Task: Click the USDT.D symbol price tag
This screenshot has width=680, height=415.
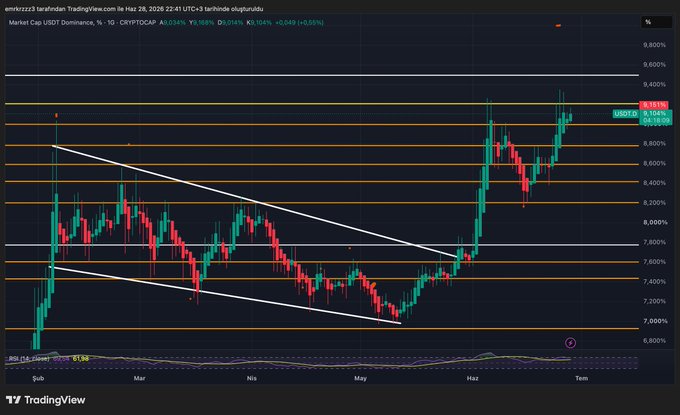Action: click(x=625, y=114)
